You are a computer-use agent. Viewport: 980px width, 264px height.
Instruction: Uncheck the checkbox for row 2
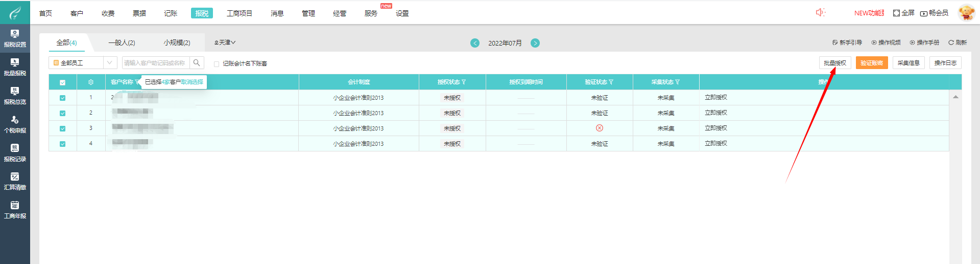(63, 113)
